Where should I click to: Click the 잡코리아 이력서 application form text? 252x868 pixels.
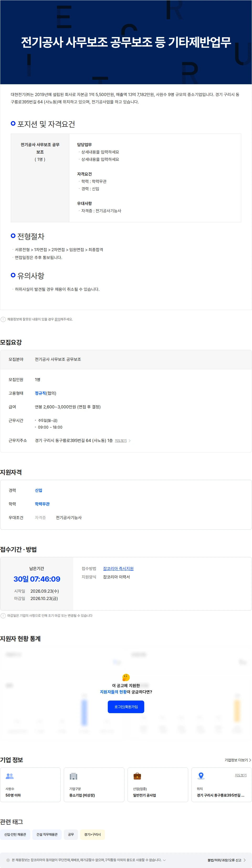tap(116, 577)
